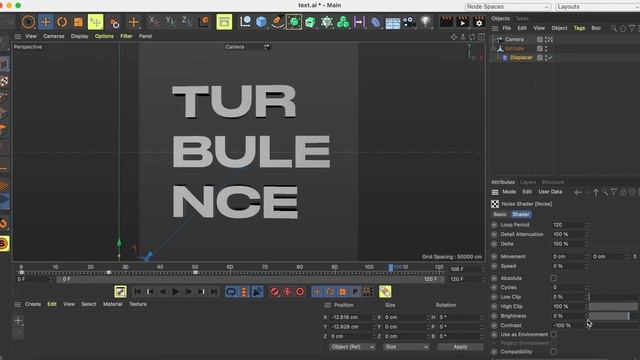Open the Subdivision Surface generators
The width and height of the screenshot is (640, 360).
294,22
